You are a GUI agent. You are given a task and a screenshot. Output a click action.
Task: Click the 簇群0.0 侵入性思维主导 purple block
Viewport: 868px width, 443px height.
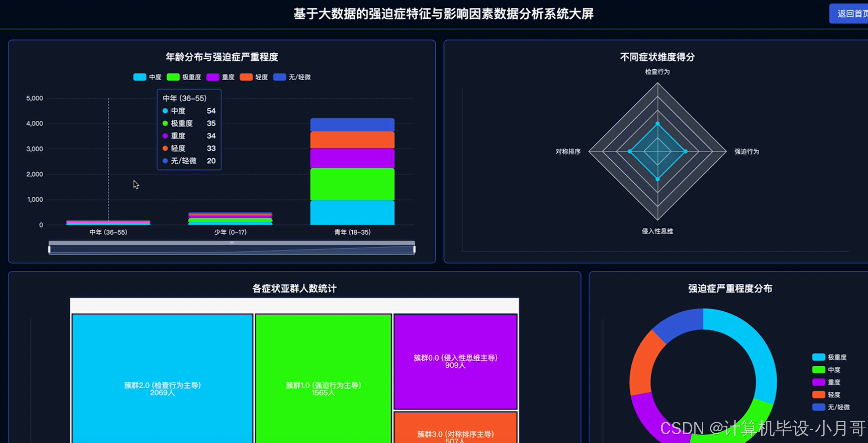coord(455,361)
